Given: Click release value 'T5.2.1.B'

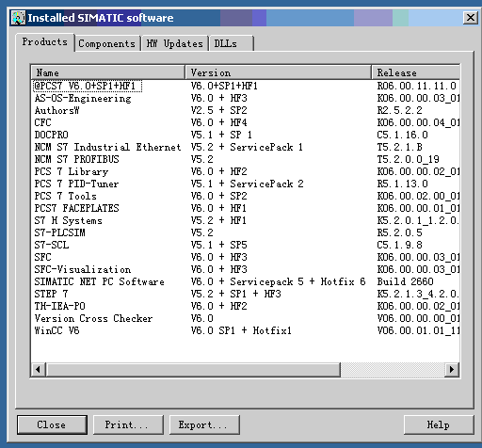Looking at the screenshot, I should (399, 147).
